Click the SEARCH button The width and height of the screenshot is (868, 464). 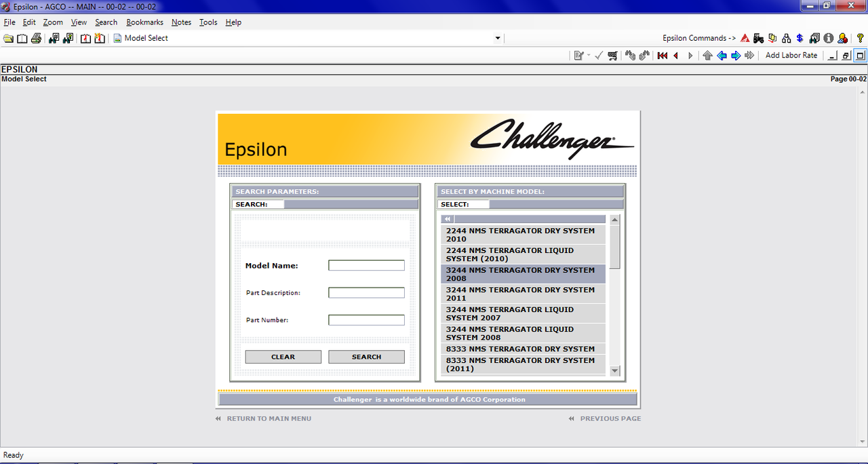tap(367, 357)
